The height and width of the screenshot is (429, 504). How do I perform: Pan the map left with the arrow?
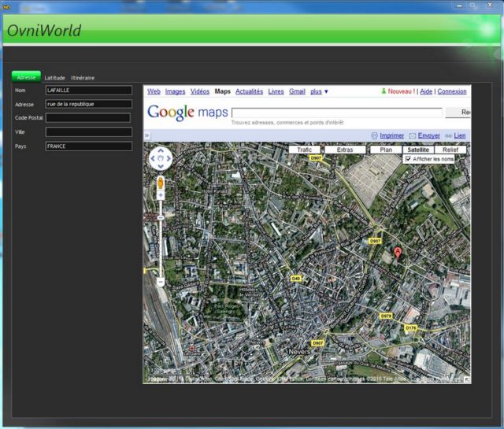click(153, 158)
